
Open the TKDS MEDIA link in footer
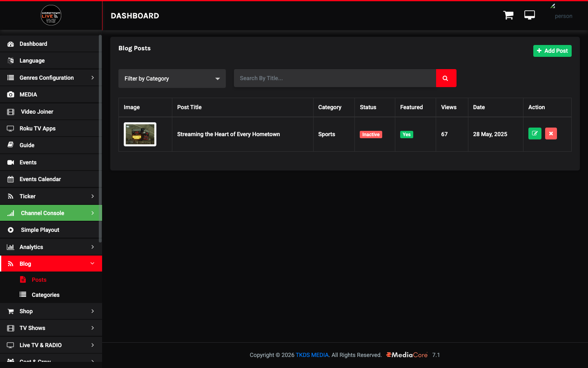(x=312, y=355)
